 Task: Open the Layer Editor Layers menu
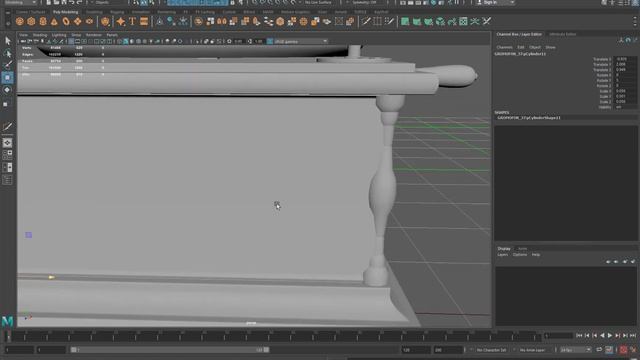(502, 255)
